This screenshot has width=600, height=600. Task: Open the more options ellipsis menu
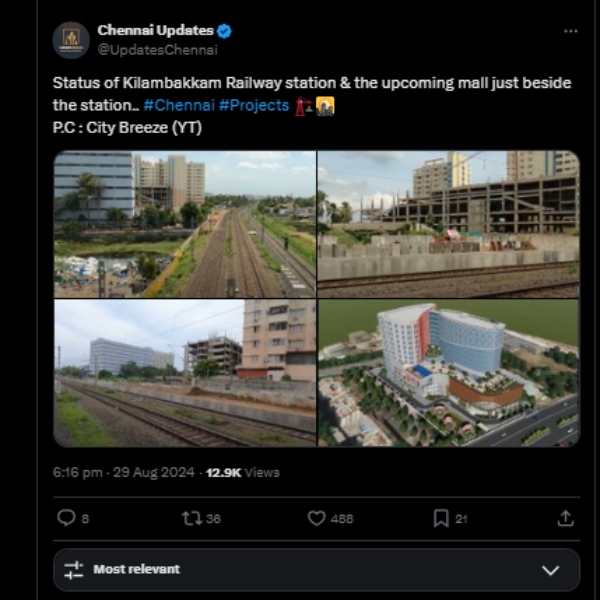pos(570,31)
